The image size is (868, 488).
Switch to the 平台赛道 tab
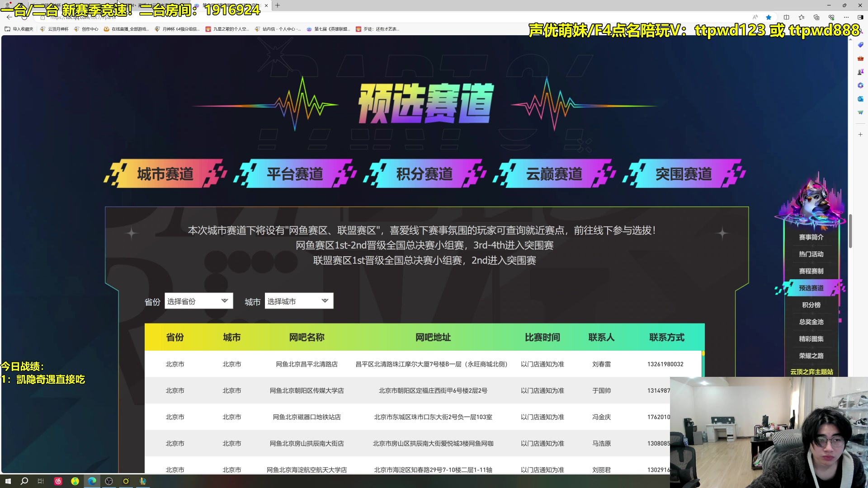pyautogui.click(x=295, y=173)
